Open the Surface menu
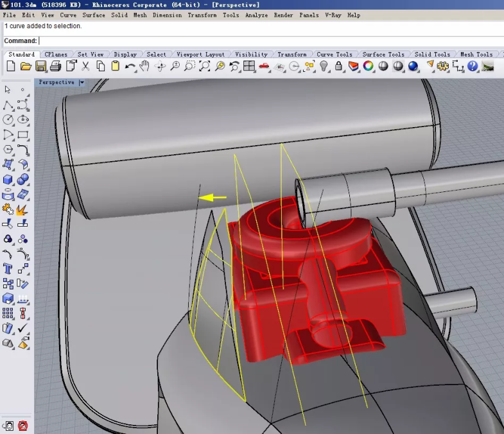The height and width of the screenshot is (434, 504). (x=94, y=15)
